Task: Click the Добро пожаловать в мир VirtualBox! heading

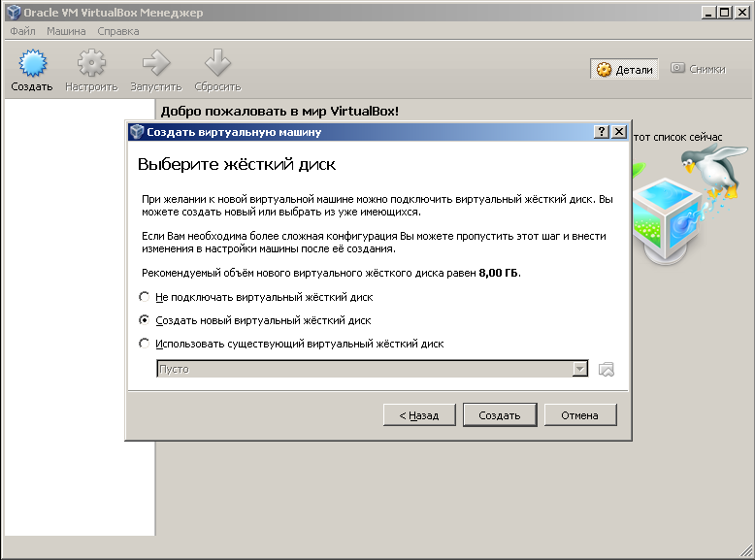Action: click(x=279, y=112)
